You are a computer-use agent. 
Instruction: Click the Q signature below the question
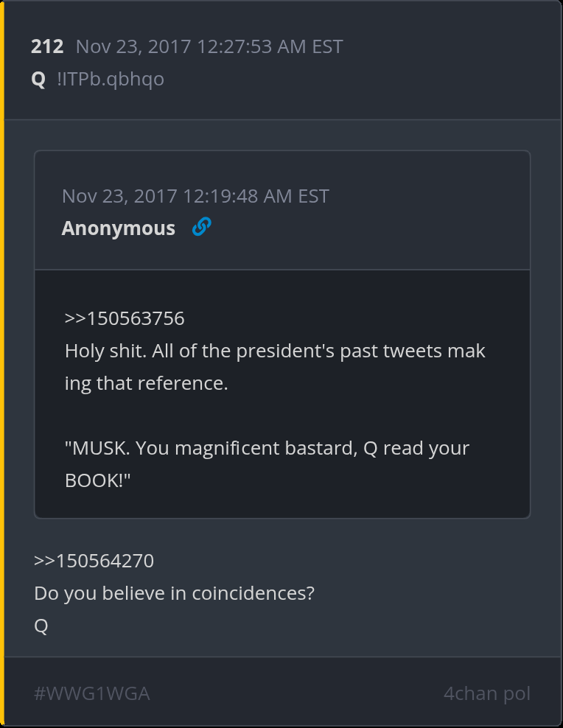[x=41, y=626]
